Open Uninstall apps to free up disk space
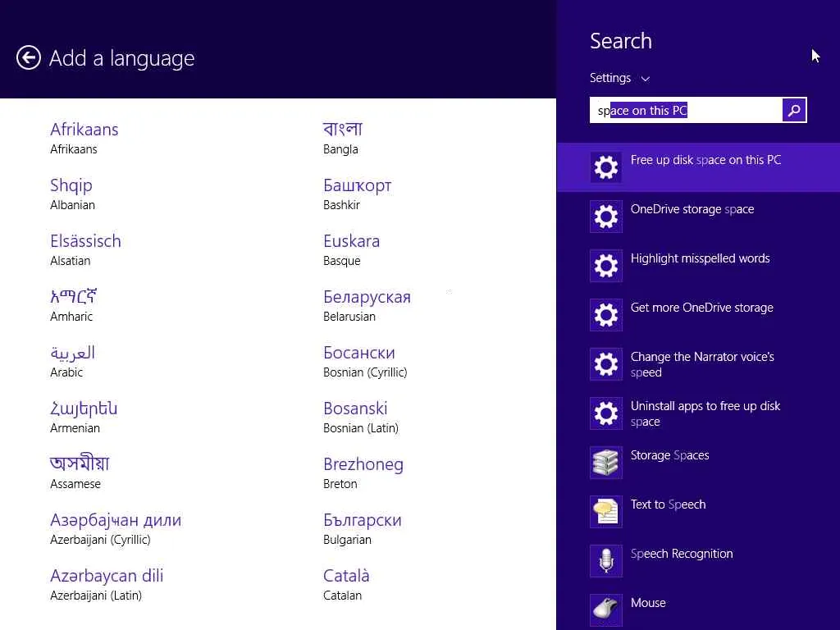Screen dimensions: 840x630 pos(699,414)
